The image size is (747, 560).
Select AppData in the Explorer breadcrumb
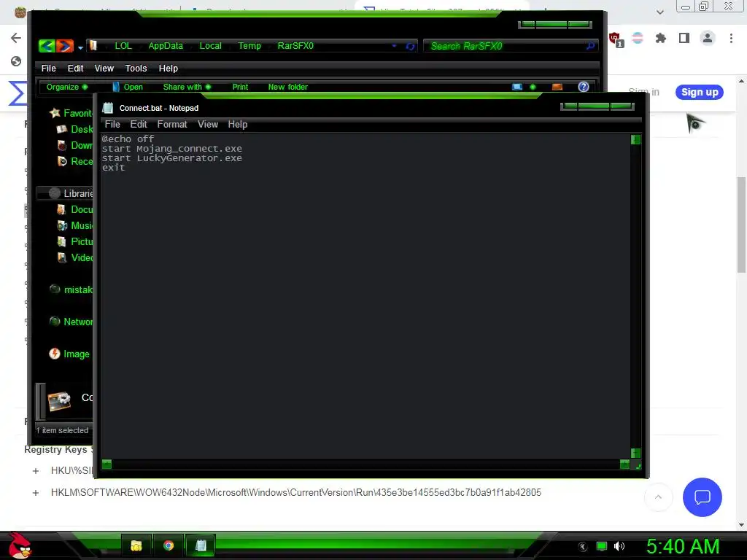pos(166,46)
